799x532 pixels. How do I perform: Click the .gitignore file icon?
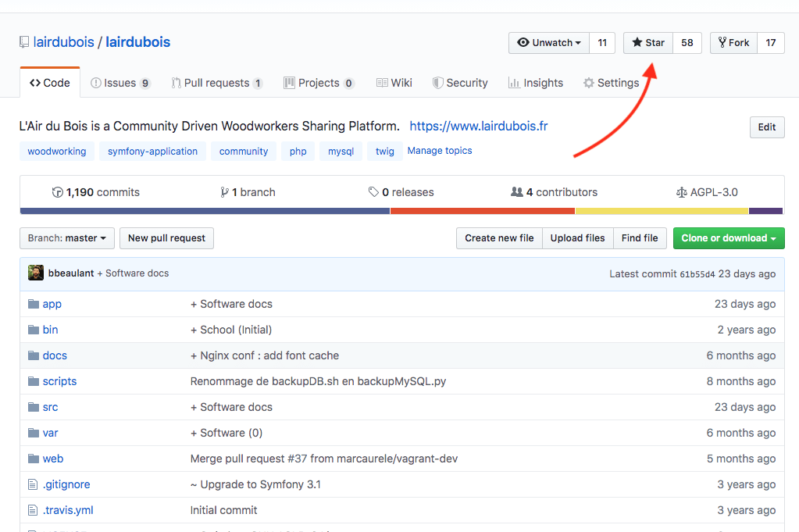33,484
